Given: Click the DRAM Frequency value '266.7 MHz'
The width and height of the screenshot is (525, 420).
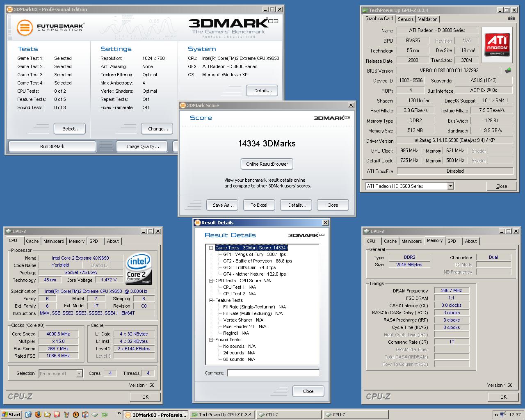Looking at the screenshot, I should point(452,290).
